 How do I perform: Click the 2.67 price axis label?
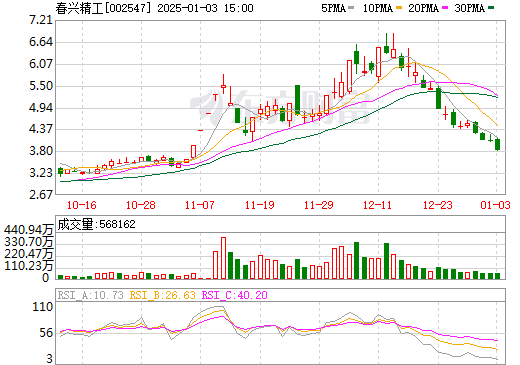pyautogui.click(x=41, y=194)
